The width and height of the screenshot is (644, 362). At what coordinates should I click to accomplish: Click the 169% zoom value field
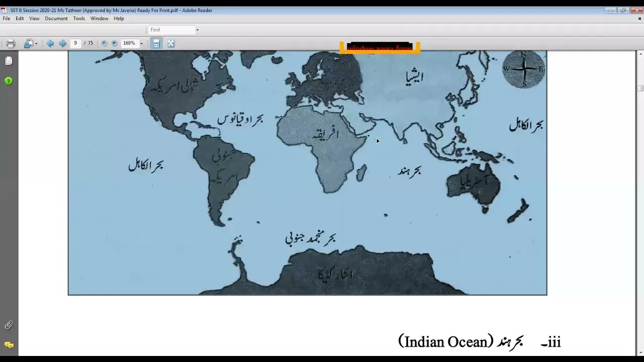pos(129,43)
